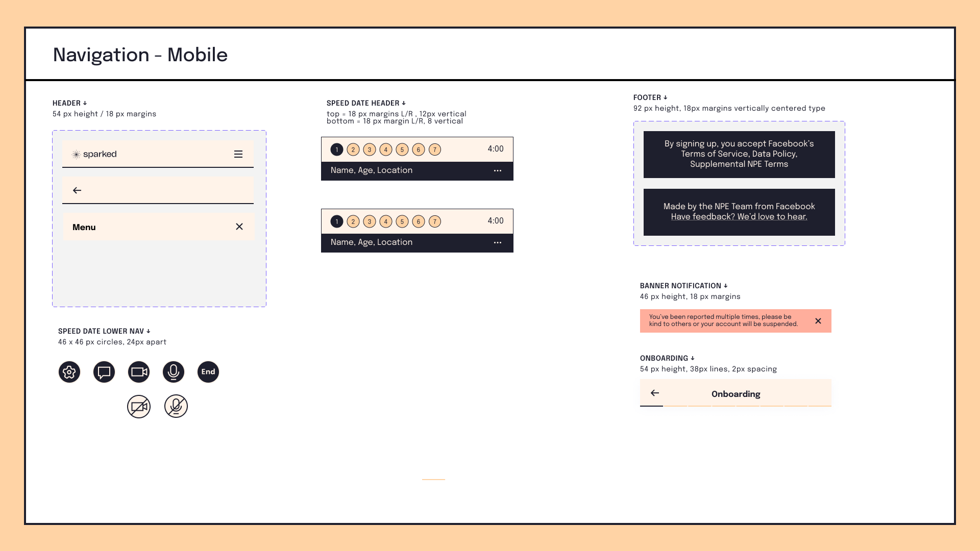Click the sparked logo
Image resolution: width=980 pixels, height=551 pixels.
click(x=94, y=154)
